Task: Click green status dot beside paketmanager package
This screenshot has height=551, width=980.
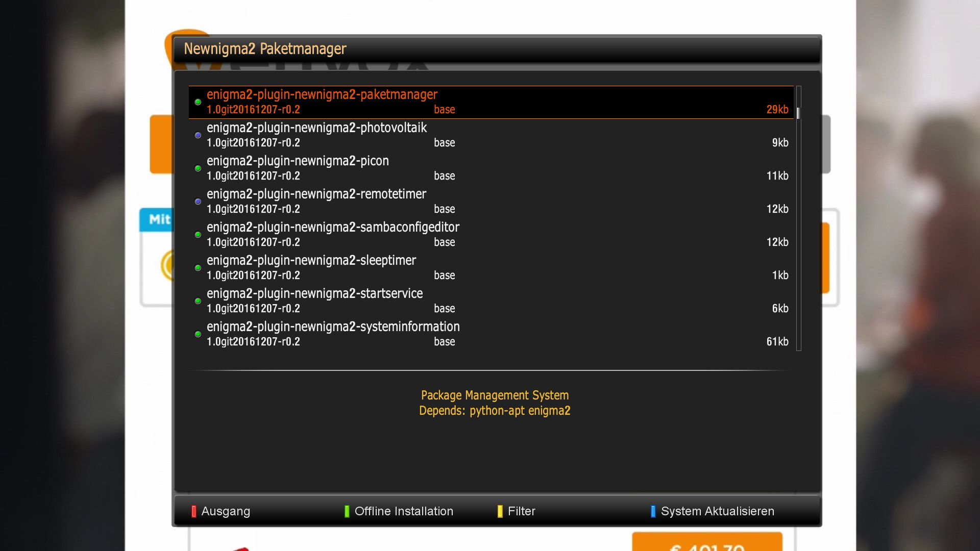Action: [x=198, y=102]
